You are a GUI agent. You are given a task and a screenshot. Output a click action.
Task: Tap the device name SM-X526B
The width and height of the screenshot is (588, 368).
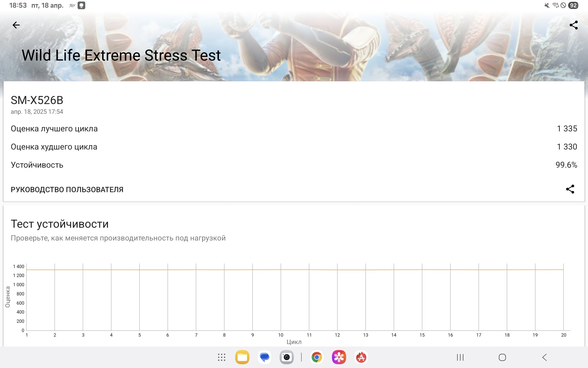(x=37, y=100)
